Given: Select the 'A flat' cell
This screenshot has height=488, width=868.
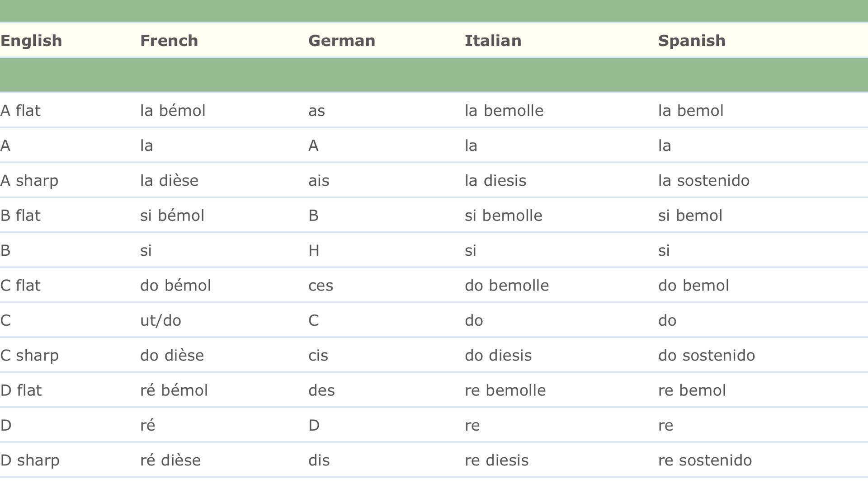Looking at the screenshot, I should point(20,111).
